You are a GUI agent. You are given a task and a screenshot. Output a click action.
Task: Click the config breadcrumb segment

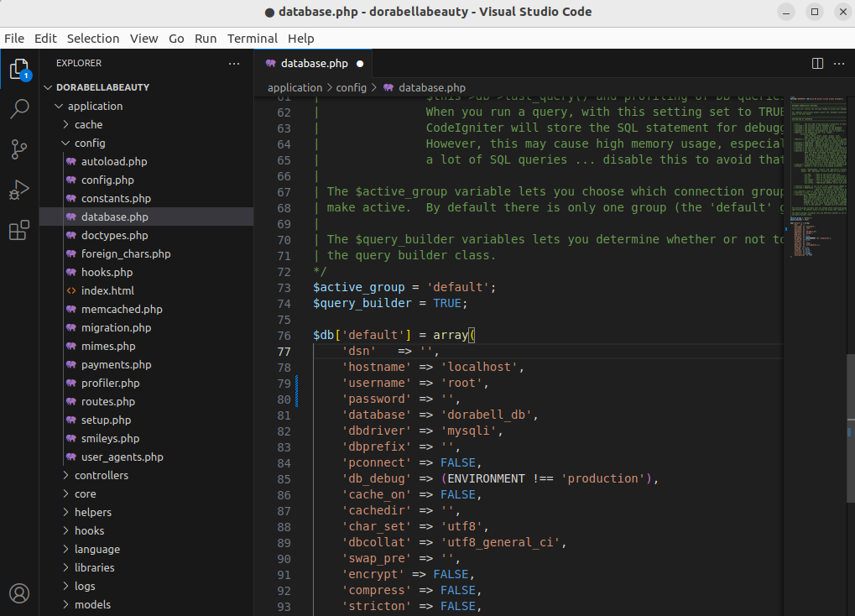point(352,87)
